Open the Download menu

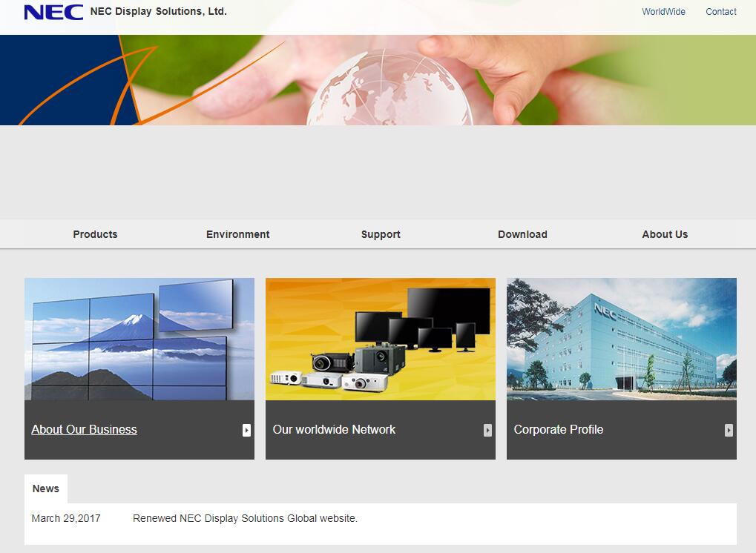coord(522,234)
